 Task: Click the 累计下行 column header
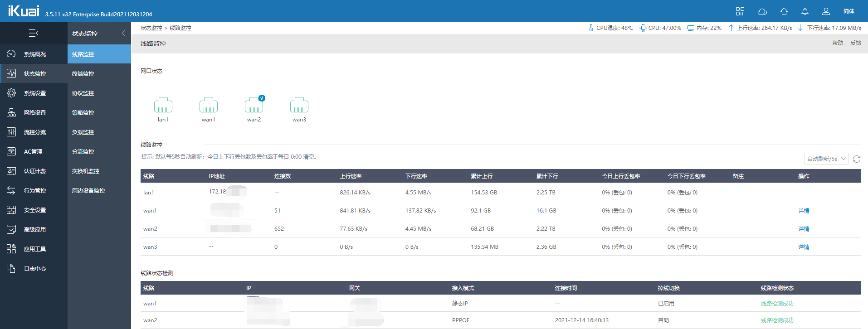[x=547, y=176]
